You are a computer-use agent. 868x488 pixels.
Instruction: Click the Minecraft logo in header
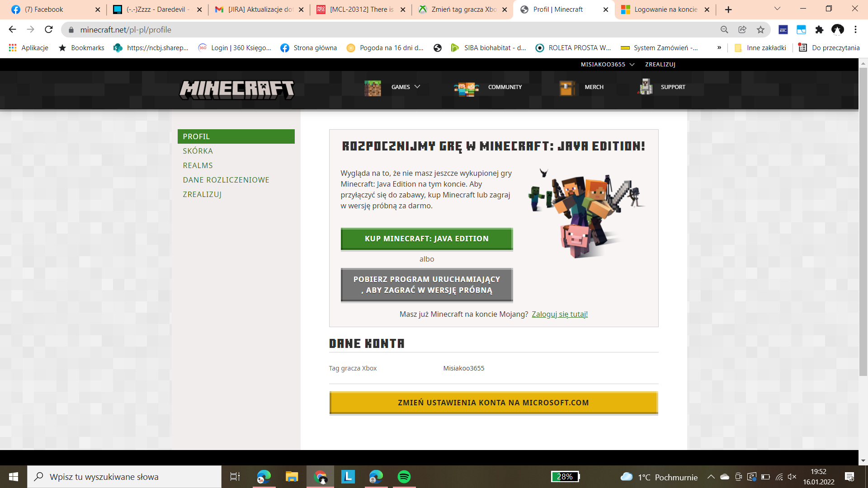[237, 89]
